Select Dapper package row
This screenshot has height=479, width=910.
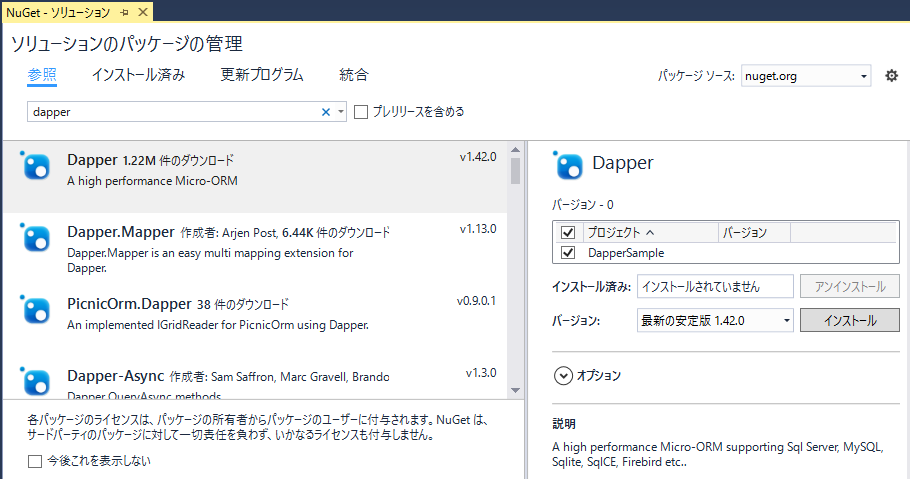tap(254, 177)
